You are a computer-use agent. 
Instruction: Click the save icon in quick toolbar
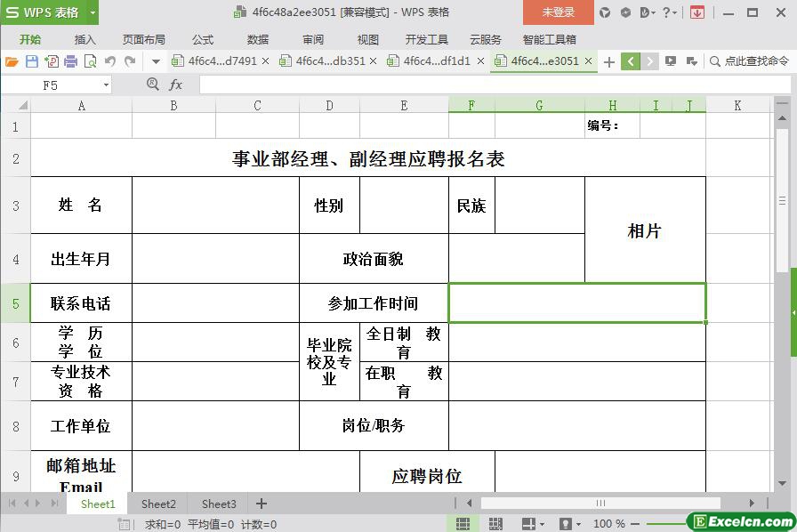[x=32, y=61]
